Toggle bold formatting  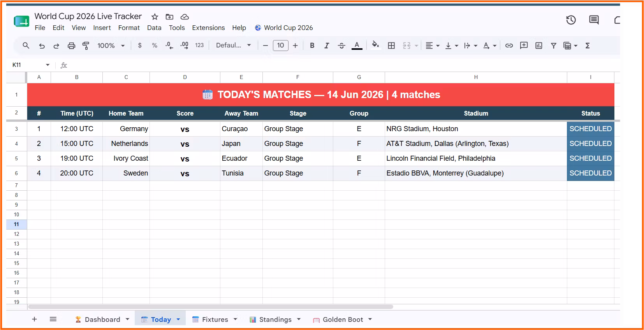312,46
